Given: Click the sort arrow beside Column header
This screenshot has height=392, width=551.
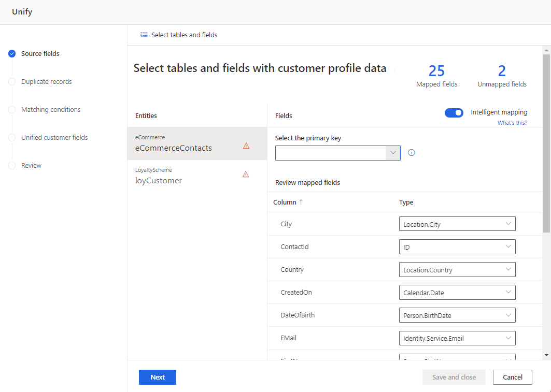Looking at the screenshot, I should [x=301, y=202].
